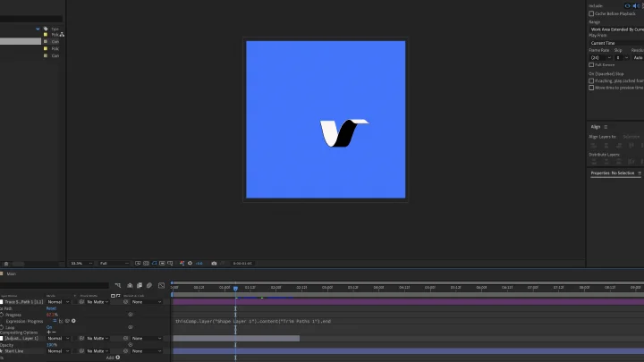Toggle frame blending enable icon in timeline

(140, 286)
